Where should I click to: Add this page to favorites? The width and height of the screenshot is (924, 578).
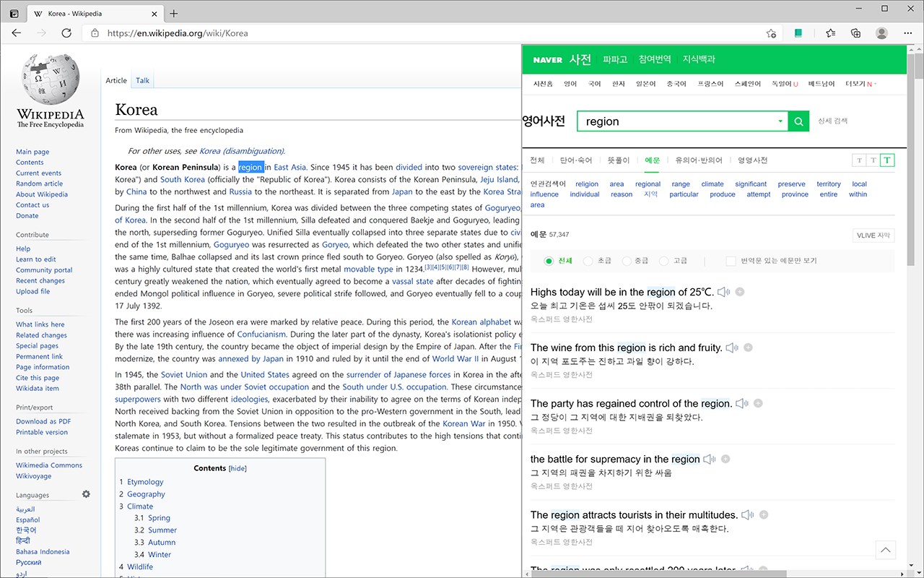point(771,33)
